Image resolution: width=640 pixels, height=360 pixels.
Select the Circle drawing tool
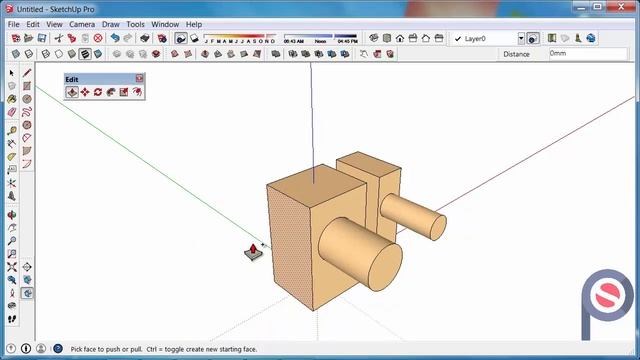click(x=27, y=99)
